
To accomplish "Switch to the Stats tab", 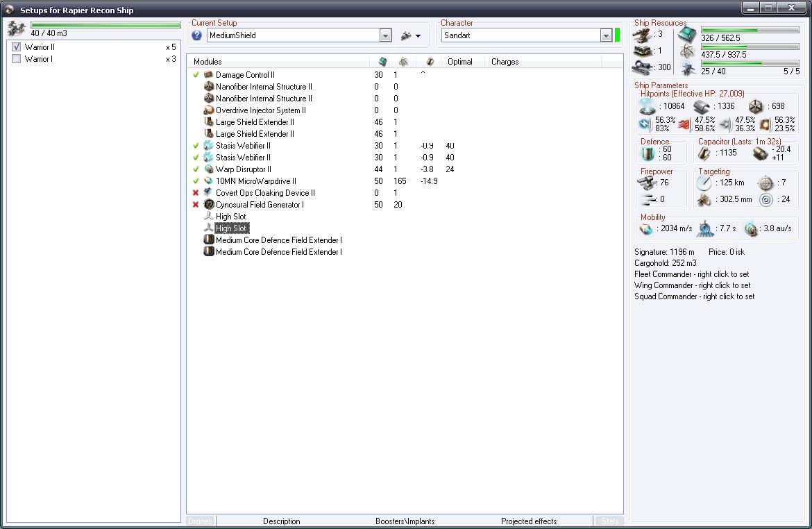I will (x=609, y=521).
